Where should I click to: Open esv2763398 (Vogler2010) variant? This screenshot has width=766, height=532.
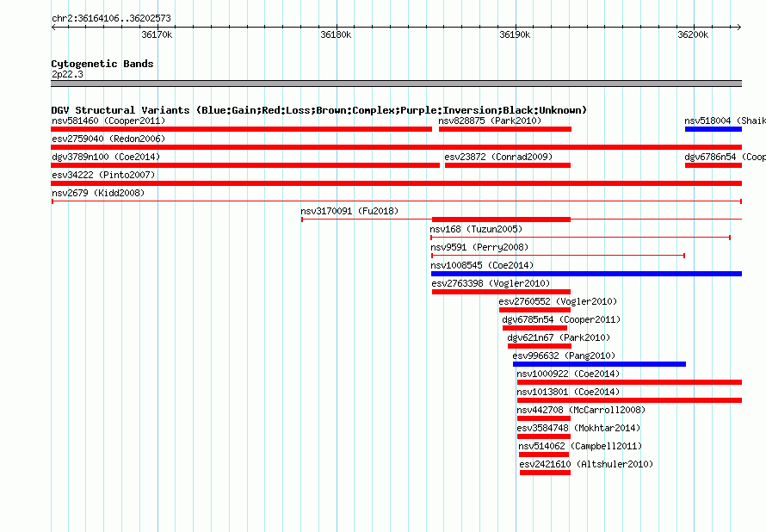pos(491,283)
